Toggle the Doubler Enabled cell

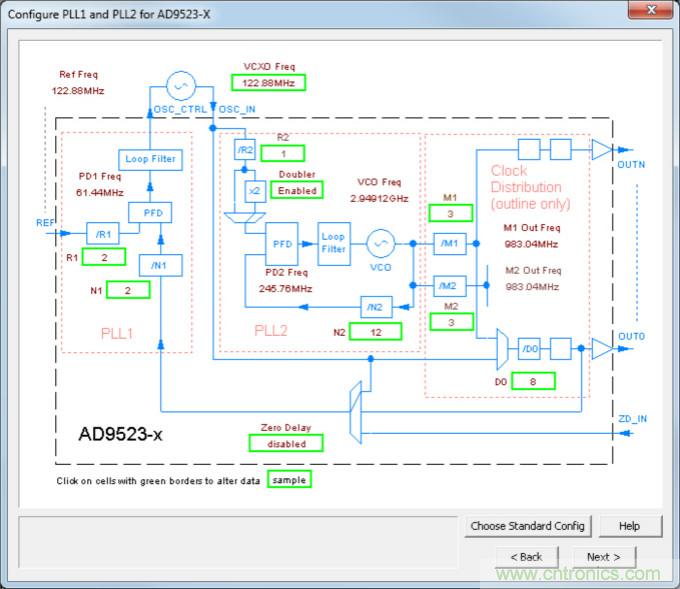297,190
